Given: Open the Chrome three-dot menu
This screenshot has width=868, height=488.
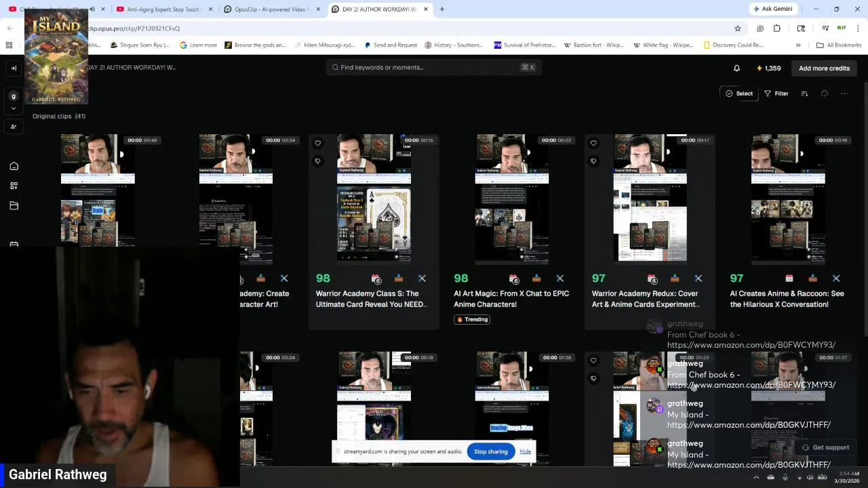Looking at the screenshot, I should click(858, 28).
